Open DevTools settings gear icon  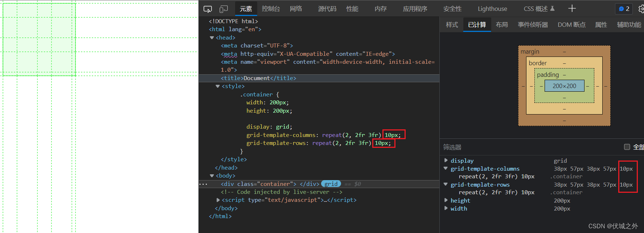[641, 9]
